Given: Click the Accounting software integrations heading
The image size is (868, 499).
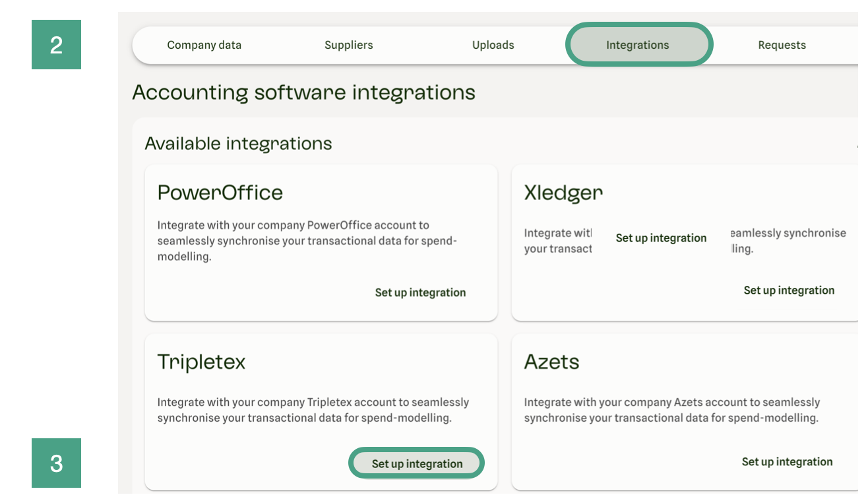Looking at the screenshot, I should (x=303, y=92).
